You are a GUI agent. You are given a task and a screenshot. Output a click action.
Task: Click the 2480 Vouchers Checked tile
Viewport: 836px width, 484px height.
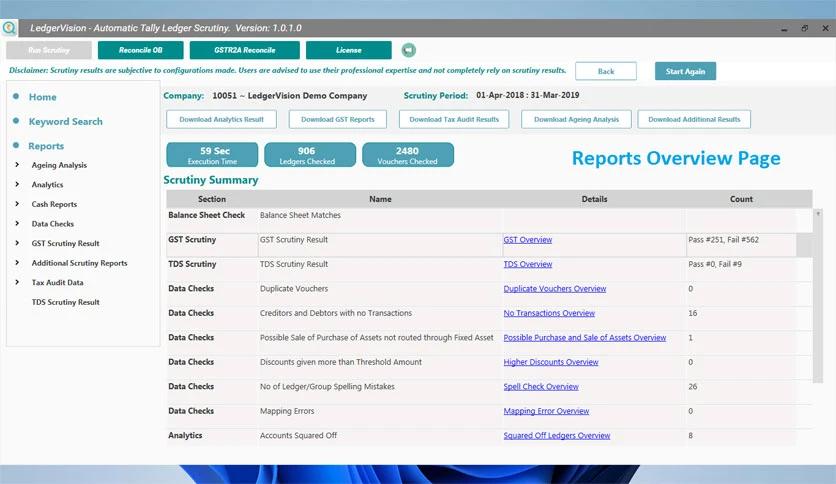408,155
